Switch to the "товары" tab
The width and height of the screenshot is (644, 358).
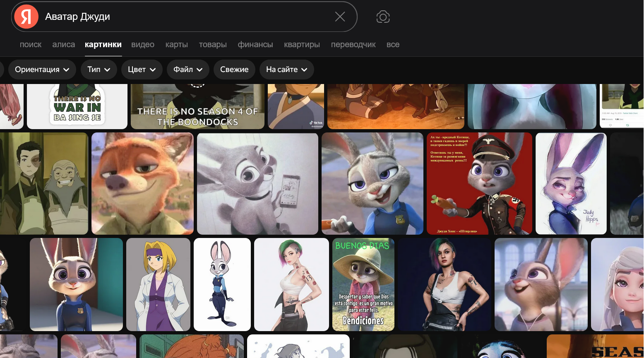pos(213,45)
